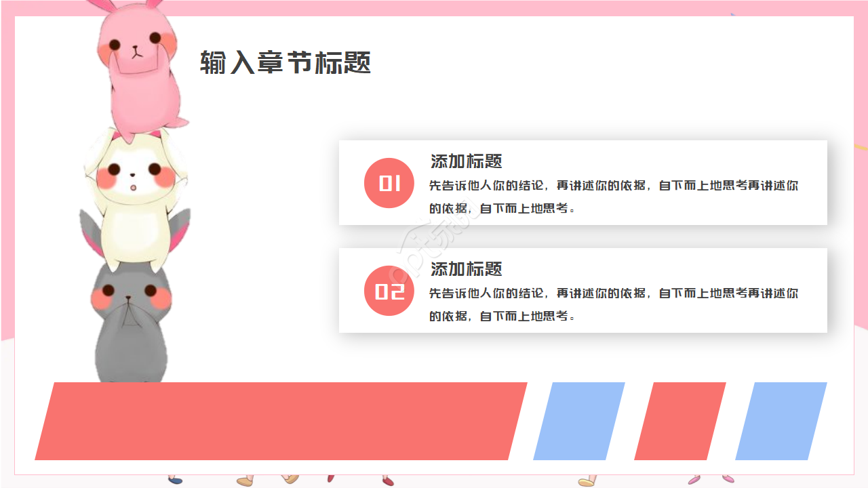Image resolution: width=868 pixels, height=488 pixels.
Task: Expand the second 添加标题 content card
Action: coord(583,291)
